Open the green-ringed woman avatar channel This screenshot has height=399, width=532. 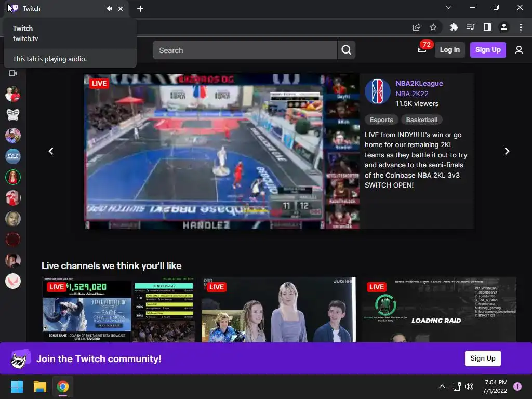click(13, 177)
